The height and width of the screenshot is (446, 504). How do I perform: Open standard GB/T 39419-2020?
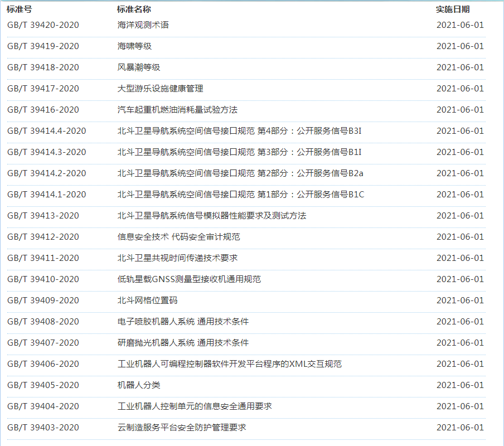click(43, 46)
